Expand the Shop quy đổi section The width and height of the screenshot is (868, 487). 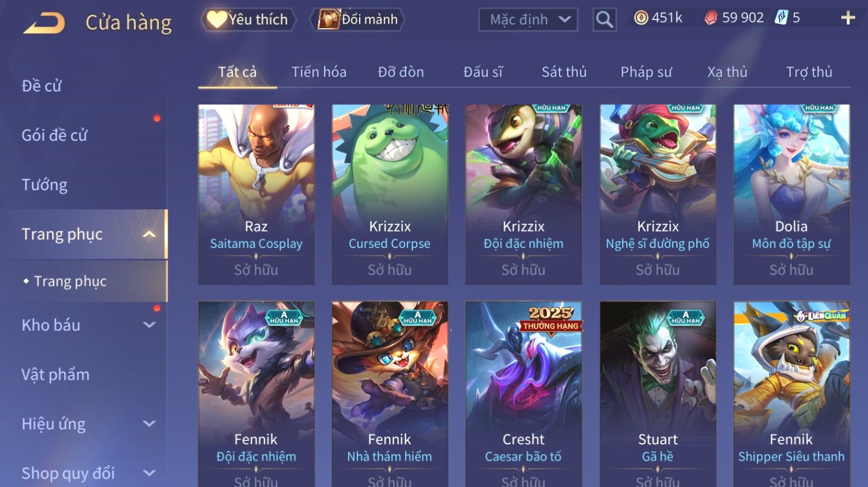(x=149, y=473)
